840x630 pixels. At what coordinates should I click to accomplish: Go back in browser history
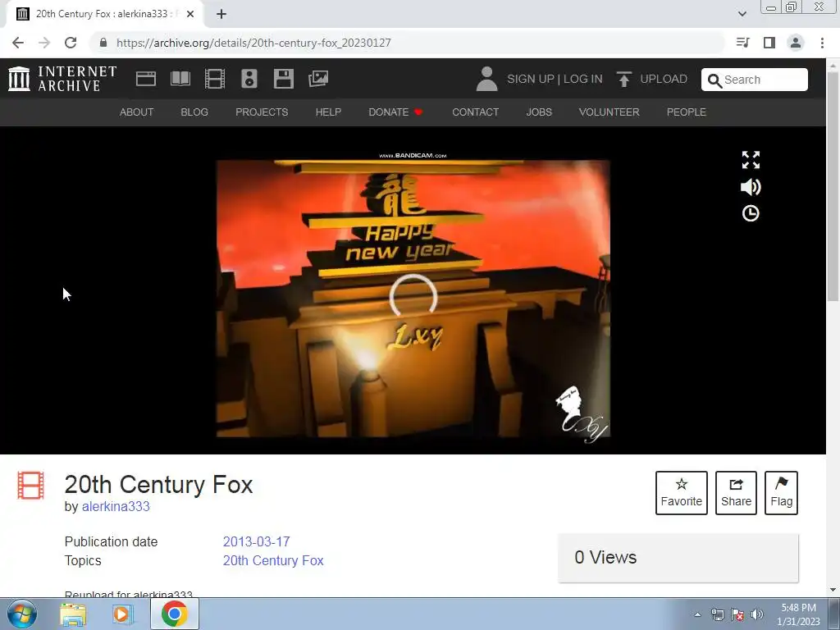[18, 43]
